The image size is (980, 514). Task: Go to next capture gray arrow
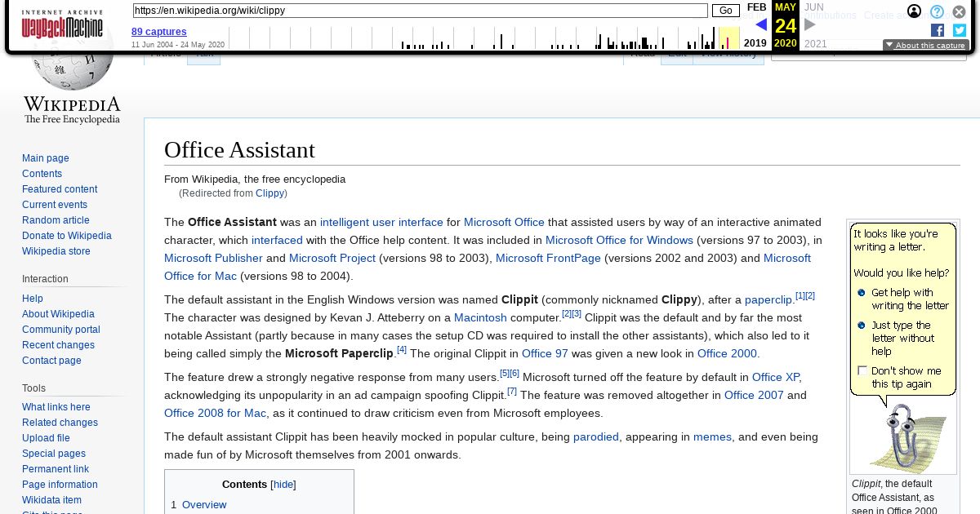point(810,24)
